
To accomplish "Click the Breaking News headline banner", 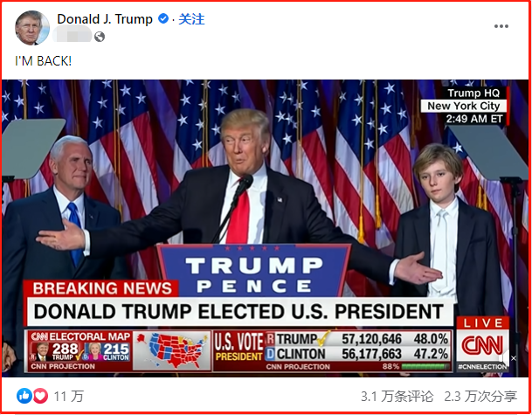I will click(x=238, y=304).
